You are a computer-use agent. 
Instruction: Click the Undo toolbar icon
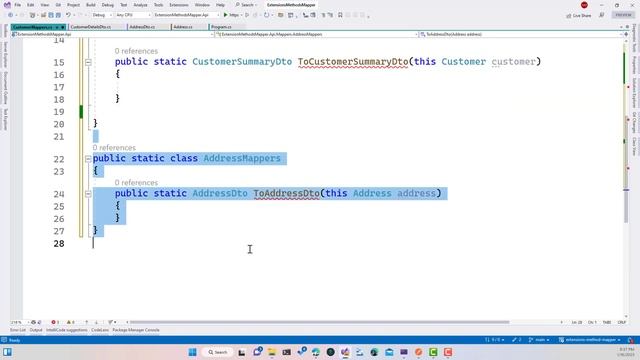[x=68, y=15]
